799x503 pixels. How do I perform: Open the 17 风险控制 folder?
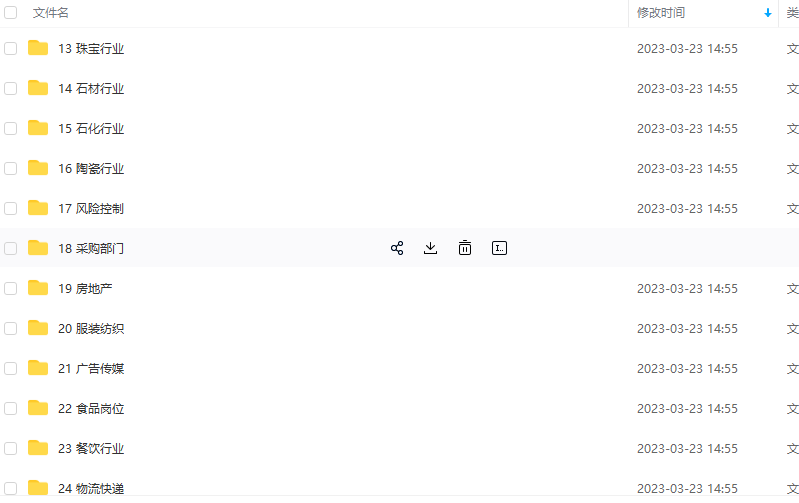click(x=91, y=208)
